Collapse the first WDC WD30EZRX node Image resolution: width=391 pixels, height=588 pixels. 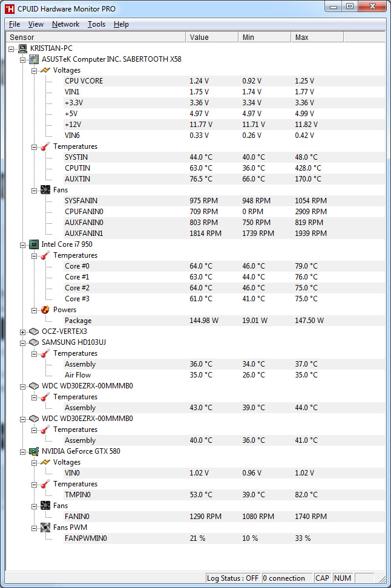(x=22, y=386)
